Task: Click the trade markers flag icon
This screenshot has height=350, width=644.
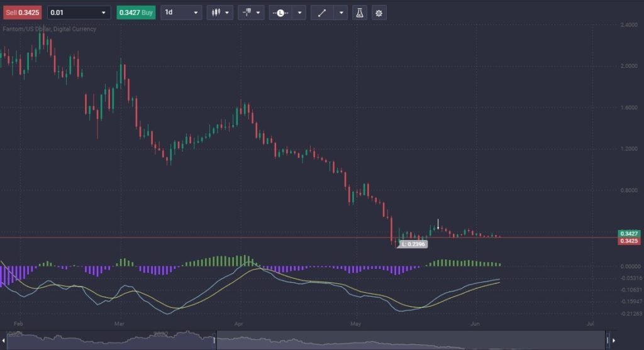Action: click(x=247, y=13)
